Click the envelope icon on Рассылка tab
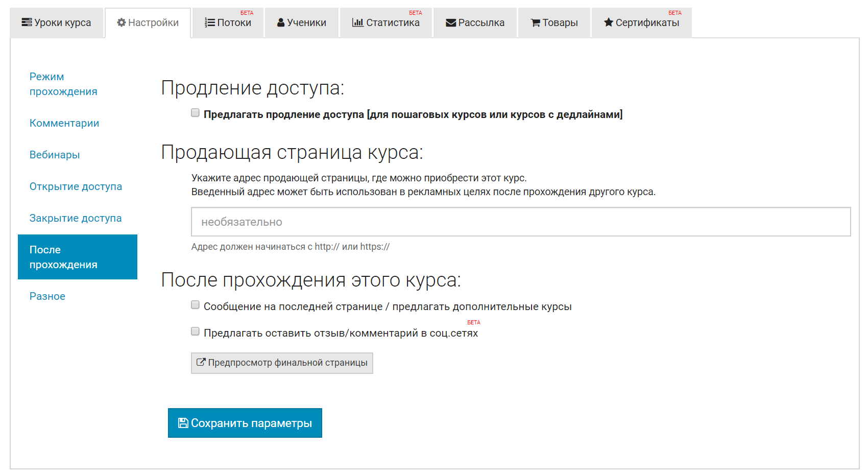 (x=451, y=22)
